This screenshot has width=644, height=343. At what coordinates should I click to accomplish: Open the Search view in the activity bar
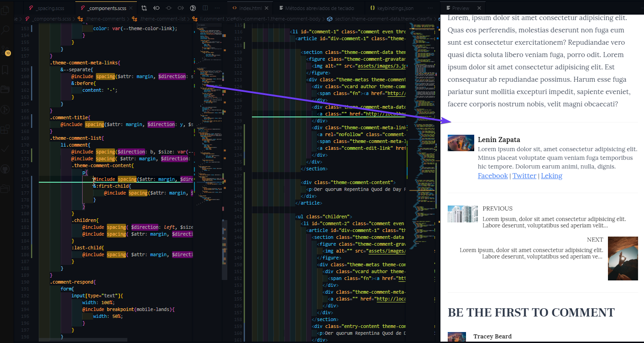6,30
